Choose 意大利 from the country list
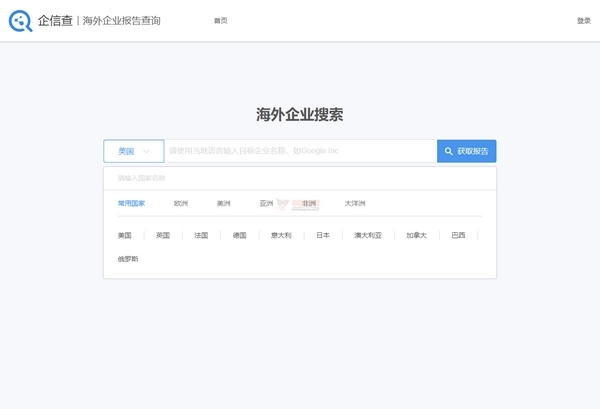The image size is (600, 409). click(281, 235)
